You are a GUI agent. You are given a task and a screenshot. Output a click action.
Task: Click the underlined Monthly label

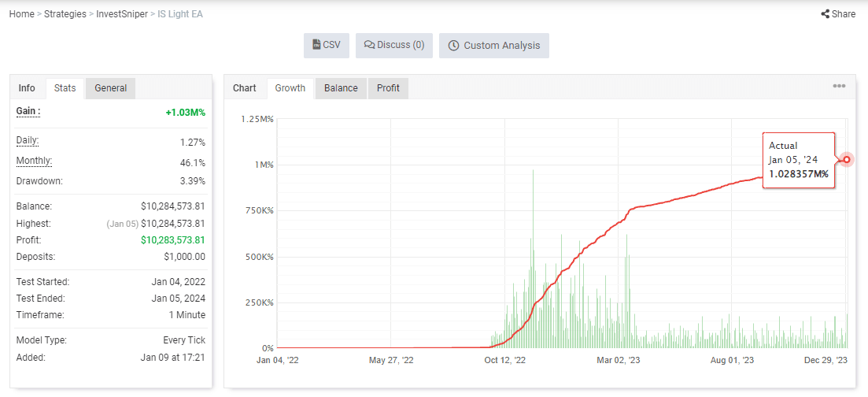pyautogui.click(x=34, y=161)
